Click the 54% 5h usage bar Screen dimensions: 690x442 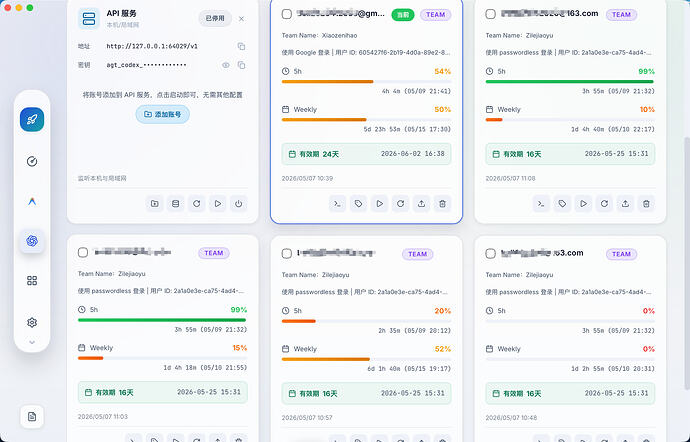(x=367, y=81)
